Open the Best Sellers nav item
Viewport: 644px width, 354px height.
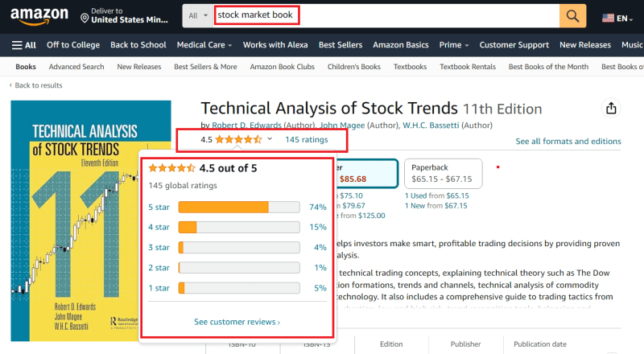(341, 45)
